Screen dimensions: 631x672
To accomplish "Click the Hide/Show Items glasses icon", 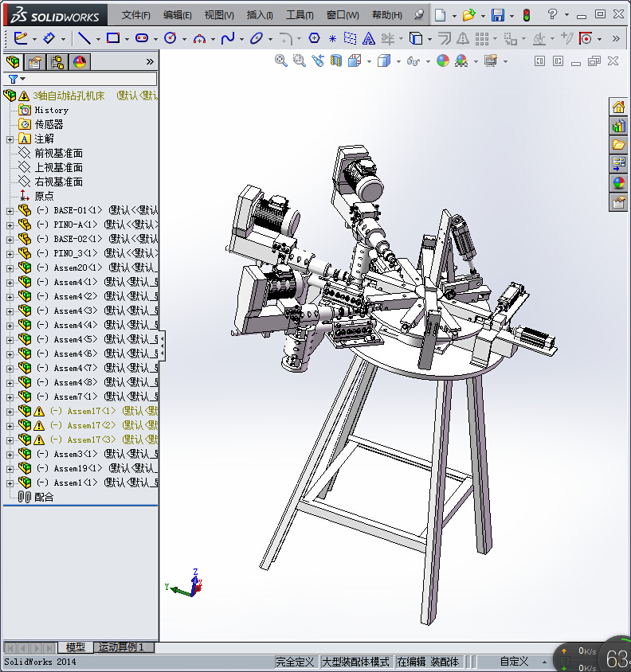I will 413,61.
